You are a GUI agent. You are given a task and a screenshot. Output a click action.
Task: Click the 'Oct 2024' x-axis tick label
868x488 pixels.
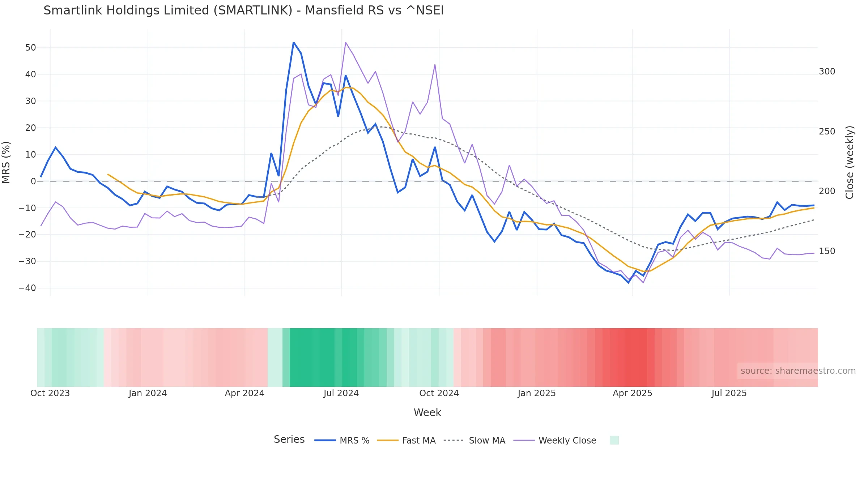pyautogui.click(x=439, y=393)
